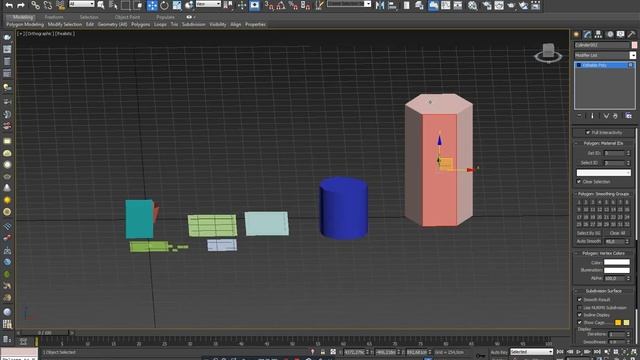Toggle the Show Cage checkbox

coord(580,322)
